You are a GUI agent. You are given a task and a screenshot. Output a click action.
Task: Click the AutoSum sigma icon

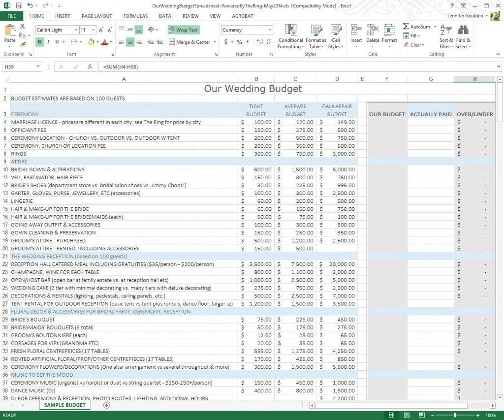[x=406, y=27]
